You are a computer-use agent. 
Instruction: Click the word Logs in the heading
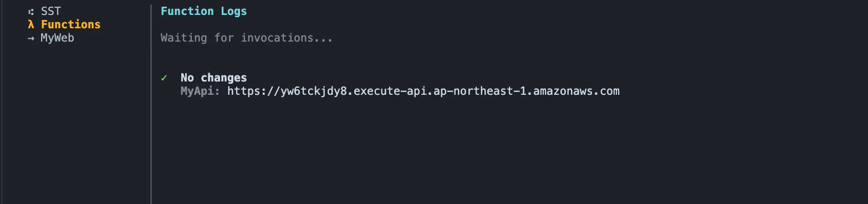click(233, 11)
